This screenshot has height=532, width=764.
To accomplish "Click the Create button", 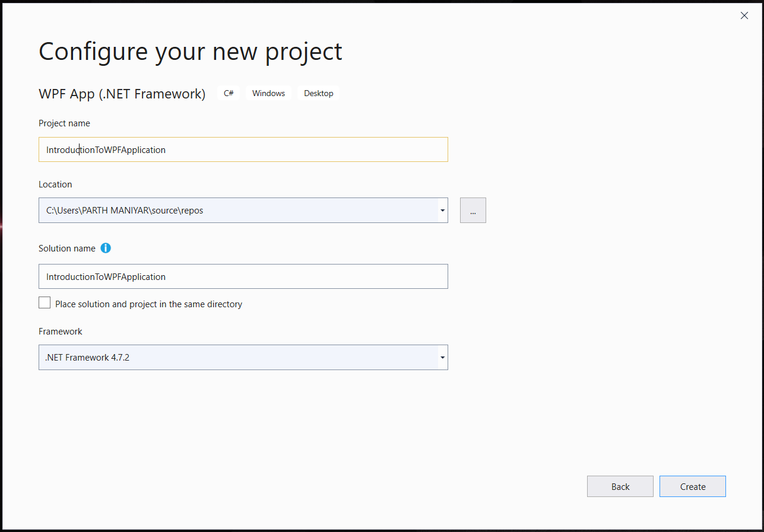I will (692, 486).
